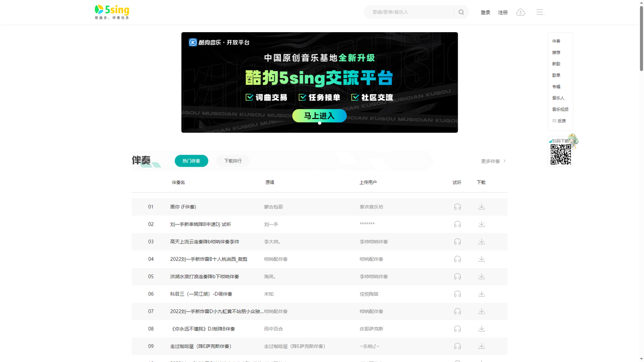644x362 pixels.
Task: Click the 马上进入 banner button
Action: [x=319, y=116]
